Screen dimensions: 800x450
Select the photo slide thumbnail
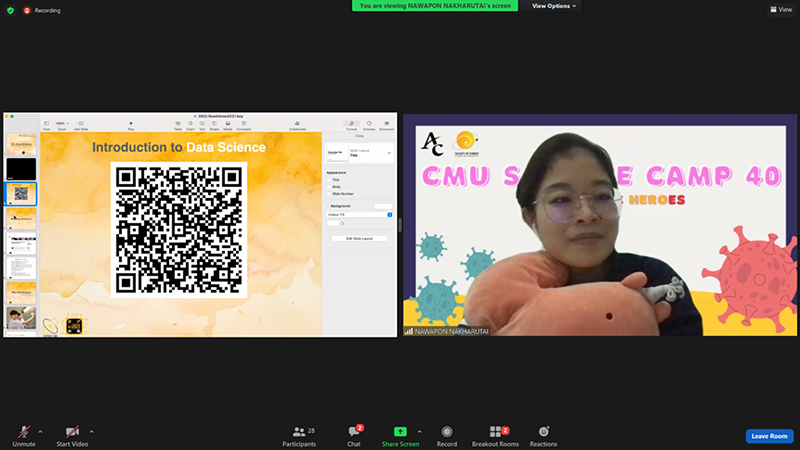click(21, 317)
